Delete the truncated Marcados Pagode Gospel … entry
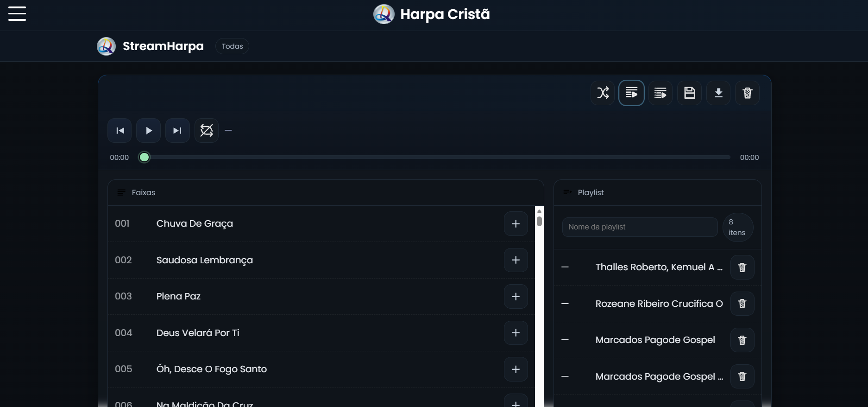Image resolution: width=868 pixels, height=407 pixels. coord(742,376)
